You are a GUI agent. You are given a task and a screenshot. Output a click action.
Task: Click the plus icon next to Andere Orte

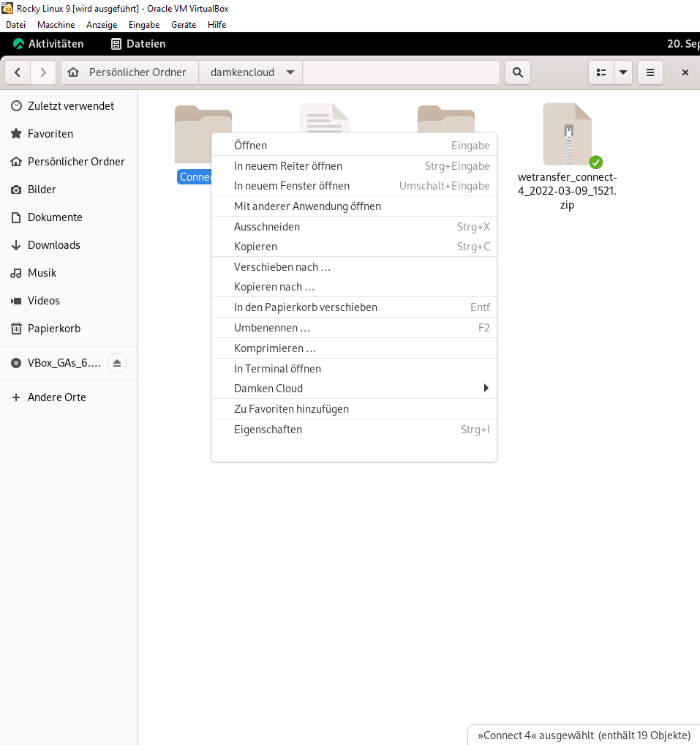coord(16,397)
